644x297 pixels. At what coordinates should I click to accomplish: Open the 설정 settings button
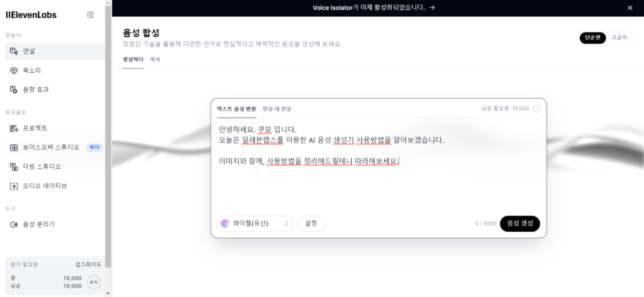click(311, 224)
